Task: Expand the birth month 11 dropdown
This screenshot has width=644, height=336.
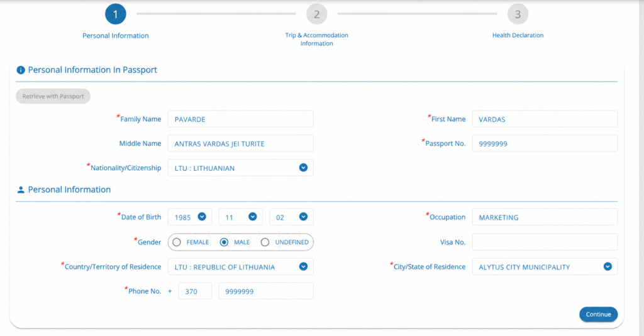Action: pos(241,217)
